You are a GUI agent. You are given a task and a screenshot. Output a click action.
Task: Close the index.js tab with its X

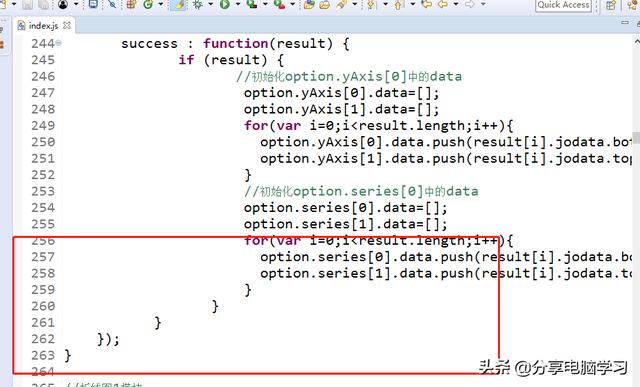pyautogui.click(x=67, y=25)
